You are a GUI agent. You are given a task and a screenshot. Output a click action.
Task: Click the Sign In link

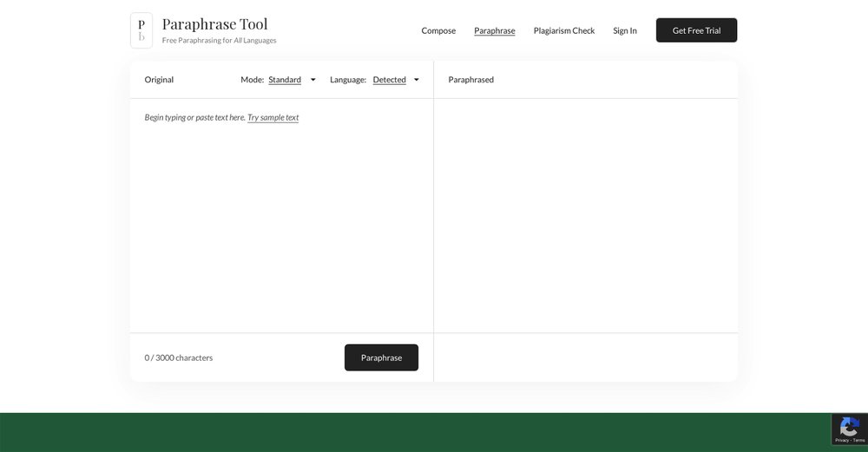(625, 31)
